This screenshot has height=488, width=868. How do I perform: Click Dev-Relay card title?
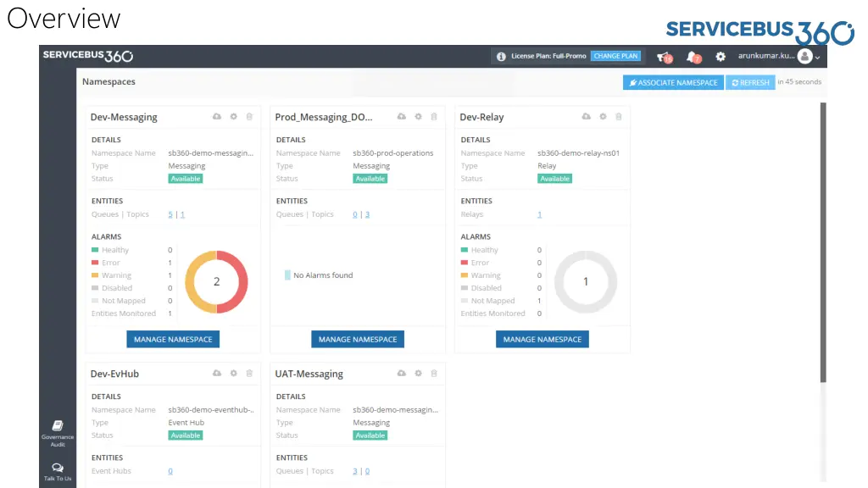(481, 117)
